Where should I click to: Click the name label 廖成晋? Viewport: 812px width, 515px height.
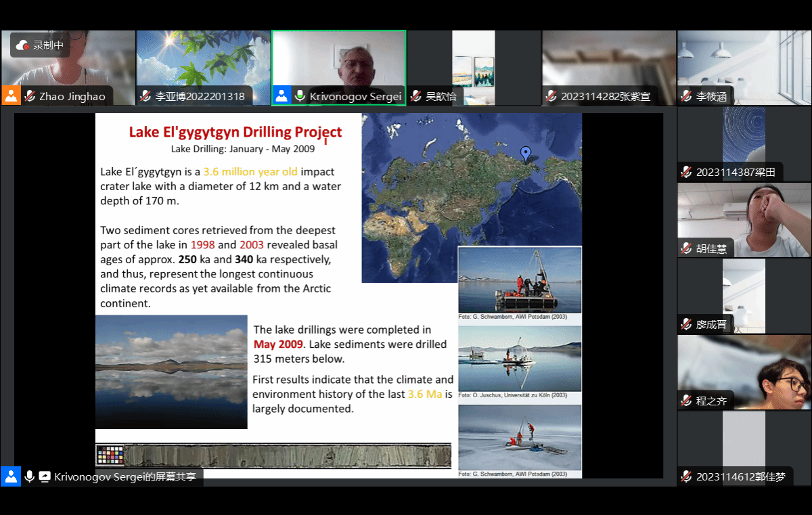point(711,324)
